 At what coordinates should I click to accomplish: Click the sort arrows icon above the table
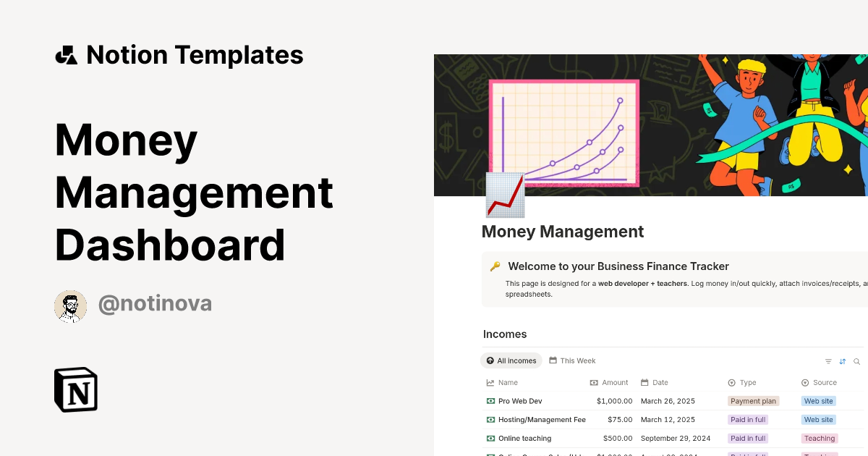click(842, 360)
